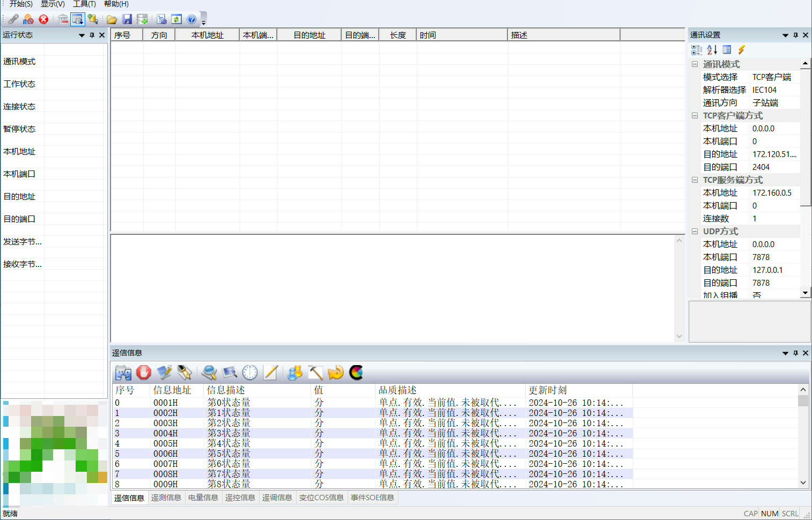Image resolution: width=812 pixels, height=520 pixels.
Task: Open the 工具(T) menu
Action: 84,4
